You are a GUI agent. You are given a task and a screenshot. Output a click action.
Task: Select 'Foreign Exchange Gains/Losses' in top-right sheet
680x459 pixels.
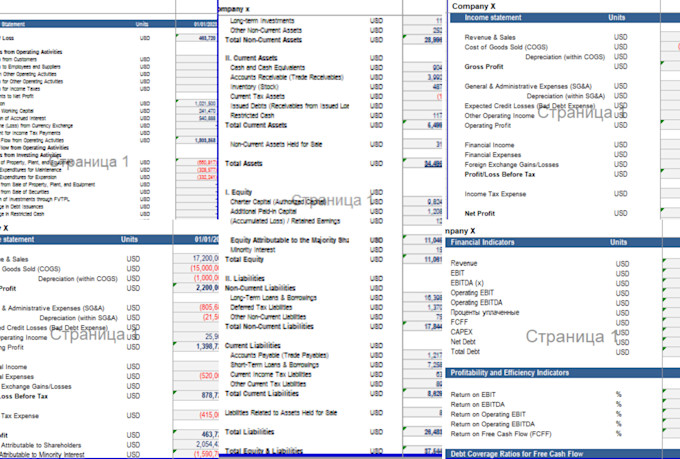(x=511, y=164)
